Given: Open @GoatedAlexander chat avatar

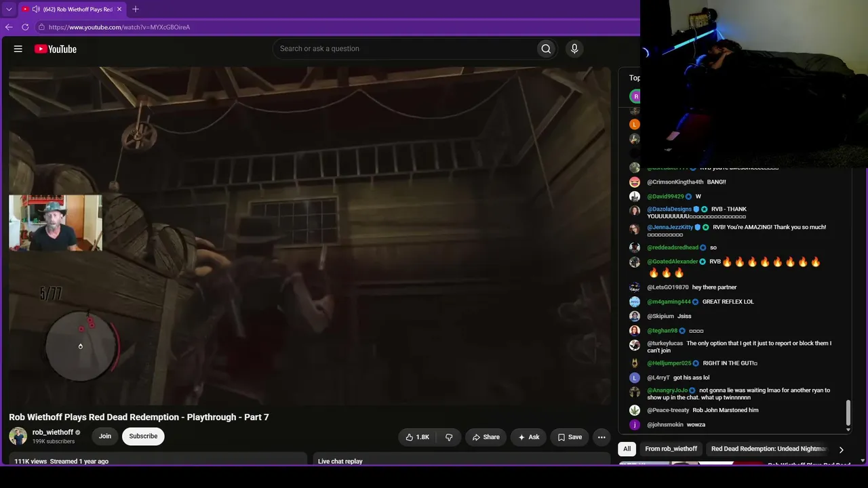Looking at the screenshot, I should point(635,262).
